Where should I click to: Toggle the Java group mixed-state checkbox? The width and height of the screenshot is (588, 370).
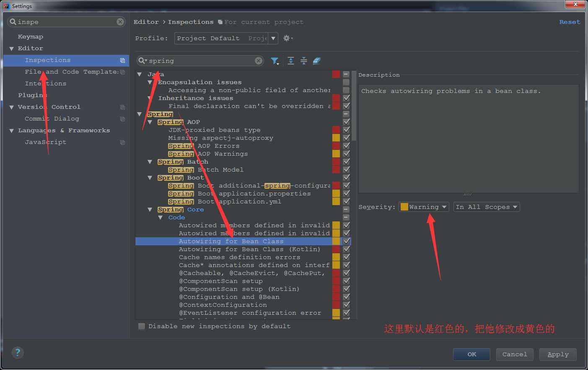[346, 74]
